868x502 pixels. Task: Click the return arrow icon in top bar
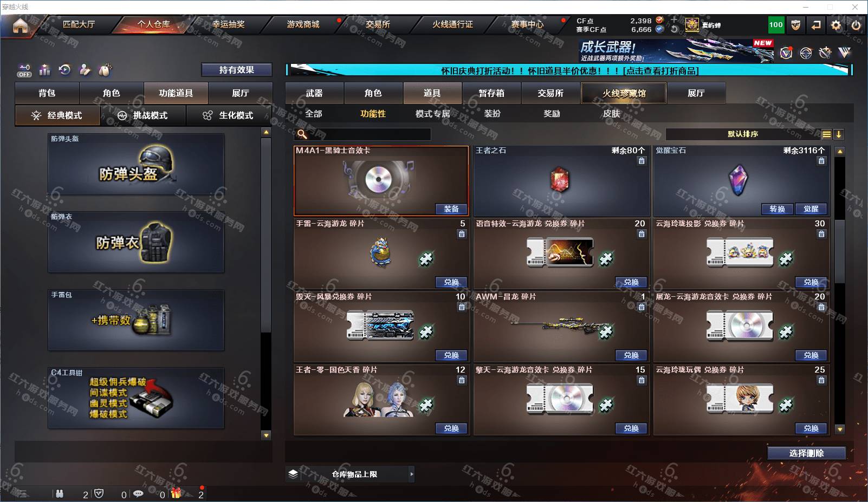pos(815,25)
